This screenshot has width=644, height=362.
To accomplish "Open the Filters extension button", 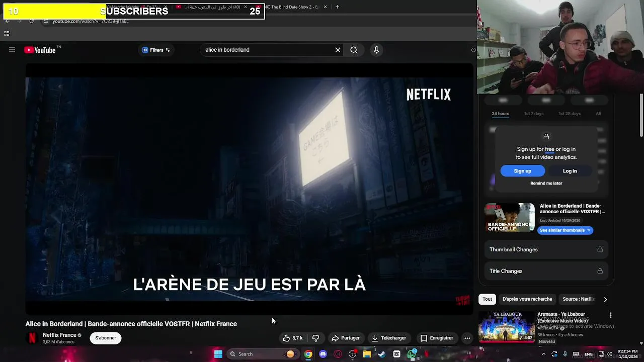I will pyautogui.click(x=156, y=50).
